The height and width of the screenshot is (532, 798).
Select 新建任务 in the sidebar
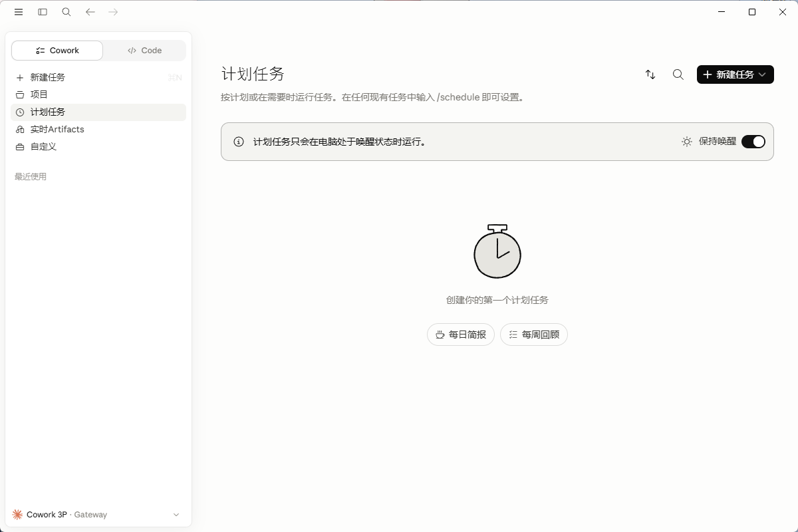point(98,77)
